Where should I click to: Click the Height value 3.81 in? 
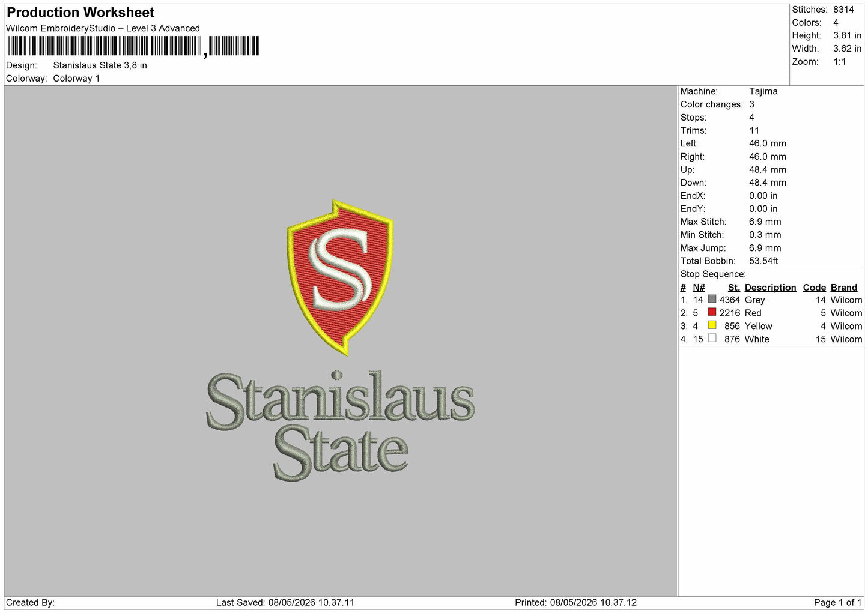[x=847, y=36]
